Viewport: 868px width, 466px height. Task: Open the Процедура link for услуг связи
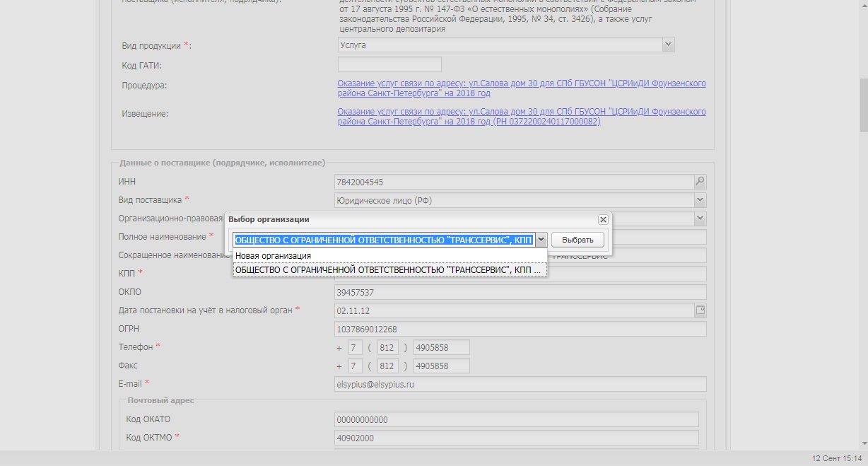pyautogui.click(x=521, y=88)
